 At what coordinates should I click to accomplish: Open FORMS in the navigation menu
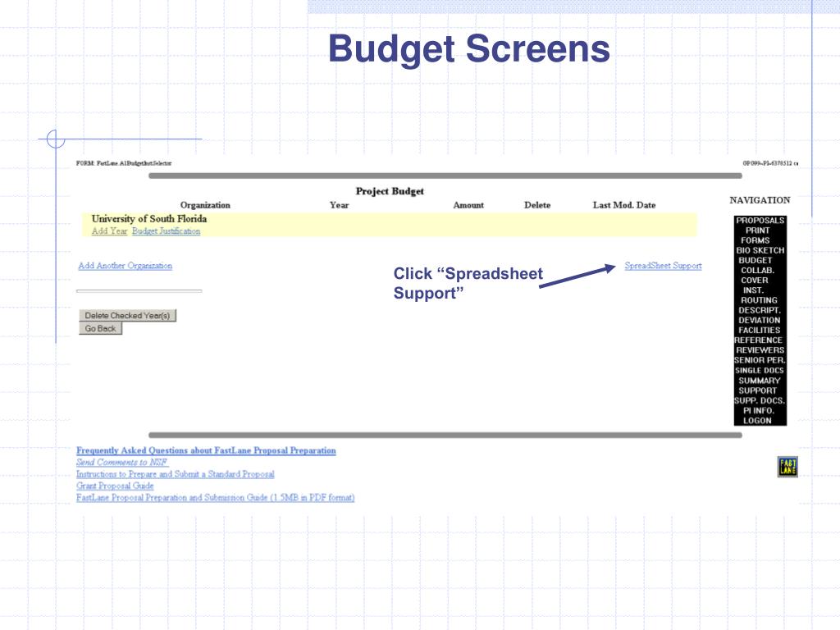756,240
